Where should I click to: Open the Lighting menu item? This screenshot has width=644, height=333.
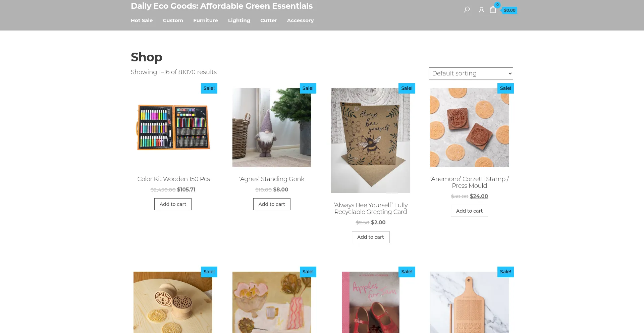(x=239, y=20)
